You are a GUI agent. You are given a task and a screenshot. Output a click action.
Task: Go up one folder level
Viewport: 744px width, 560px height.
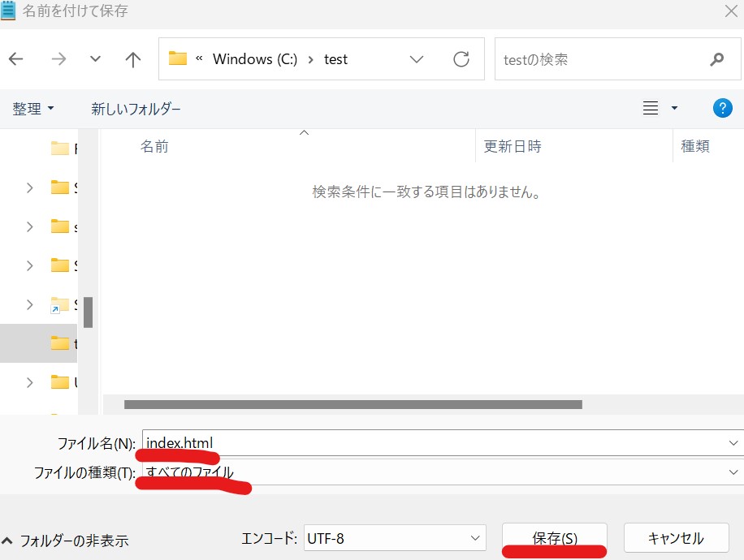(133, 59)
